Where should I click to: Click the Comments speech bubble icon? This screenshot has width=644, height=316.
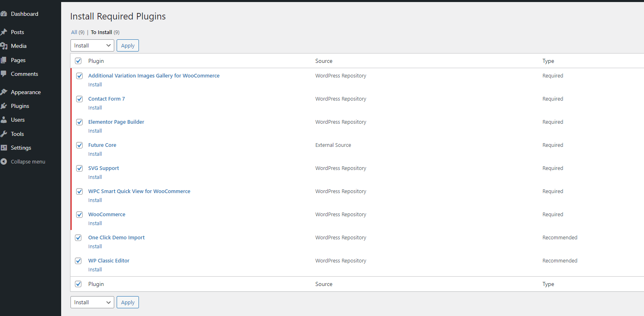coord(4,74)
